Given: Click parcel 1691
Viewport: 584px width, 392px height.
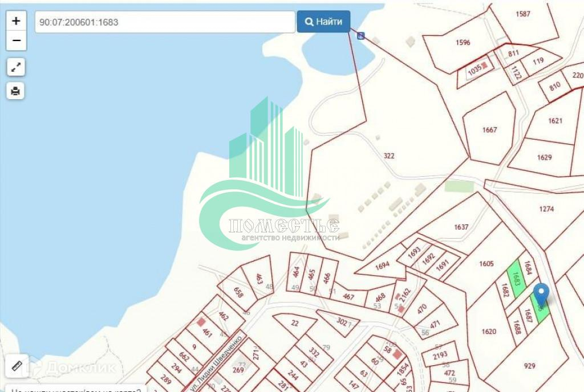Looking at the screenshot, I should [x=442, y=266].
